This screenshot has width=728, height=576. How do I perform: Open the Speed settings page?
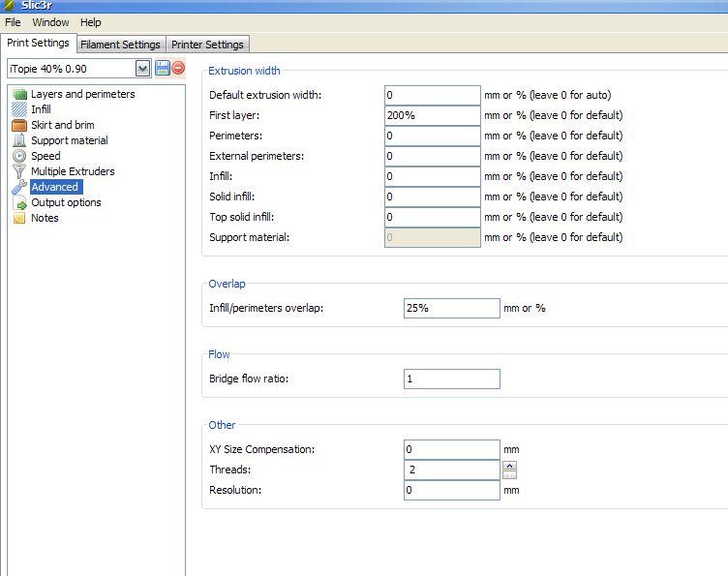point(45,156)
